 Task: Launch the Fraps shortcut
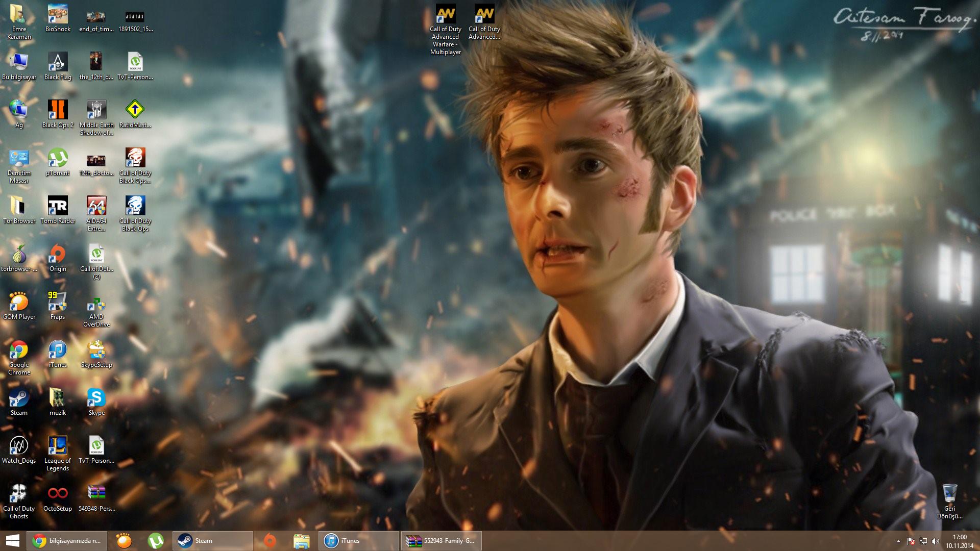[x=58, y=306]
